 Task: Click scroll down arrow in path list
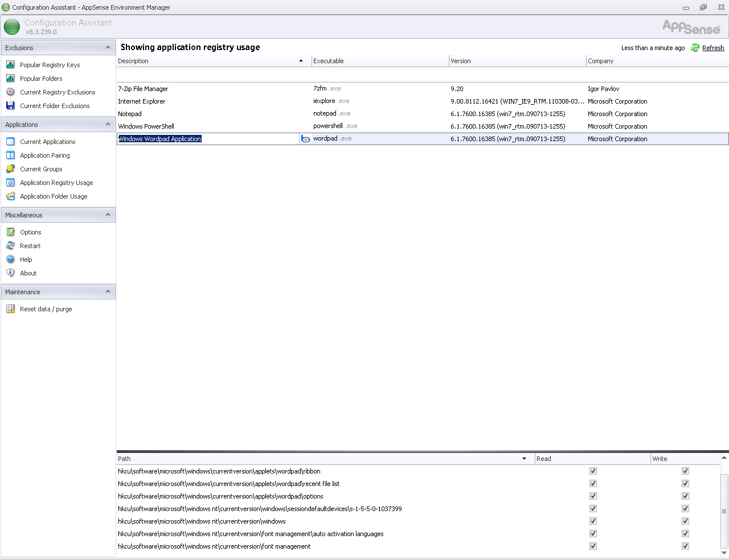click(724, 553)
